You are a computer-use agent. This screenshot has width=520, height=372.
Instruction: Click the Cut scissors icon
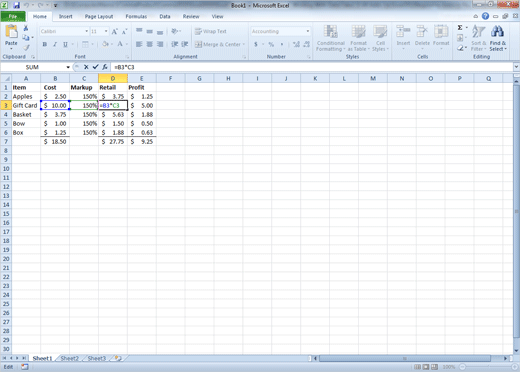tap(26, 28)
